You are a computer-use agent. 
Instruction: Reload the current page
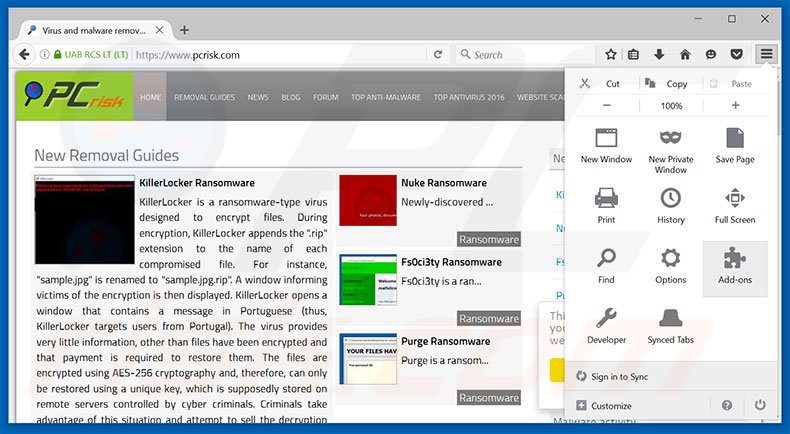[x=438, y=54]
